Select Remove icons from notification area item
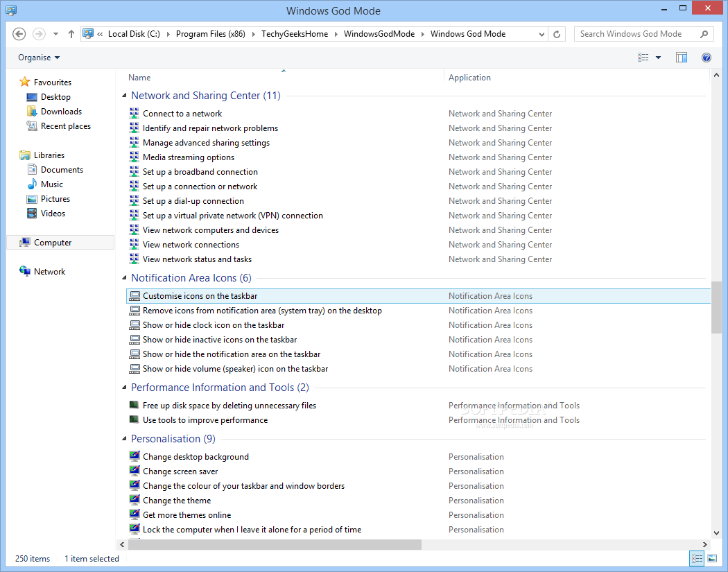The height and width of the screenshot is (572, 728). coord(262,311)
